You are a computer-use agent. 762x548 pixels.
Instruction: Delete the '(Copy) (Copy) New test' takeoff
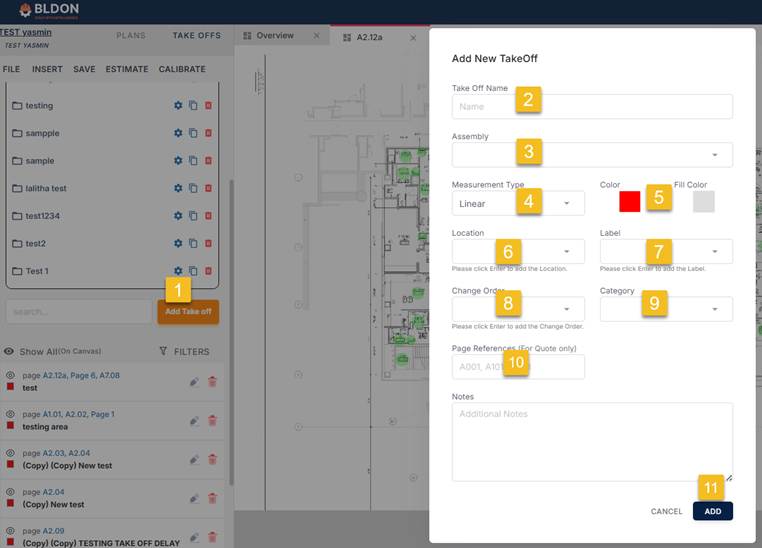click(x=212, y=458)
